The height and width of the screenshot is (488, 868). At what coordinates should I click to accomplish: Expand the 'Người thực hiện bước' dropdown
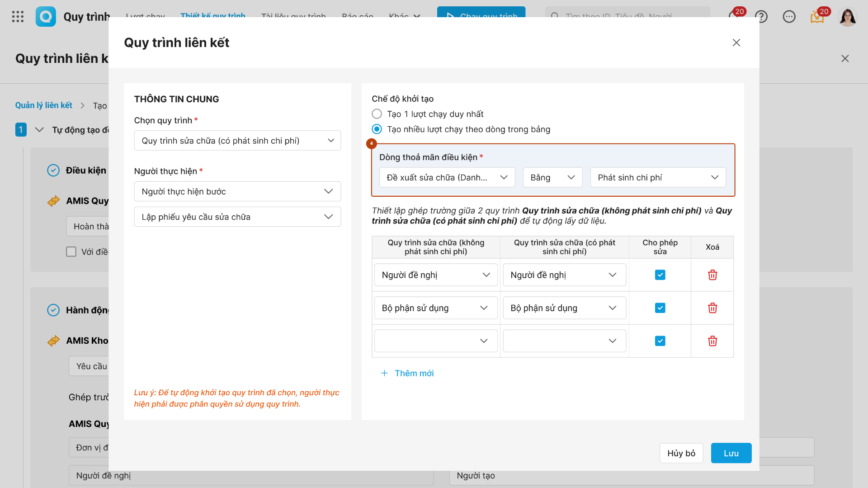(237, 191)
